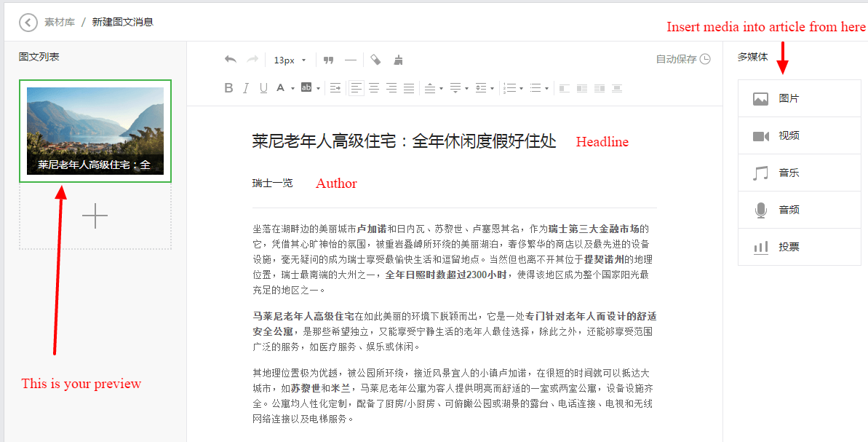Set the image to inline with no float
868x442 pixels.
point(564,87)
